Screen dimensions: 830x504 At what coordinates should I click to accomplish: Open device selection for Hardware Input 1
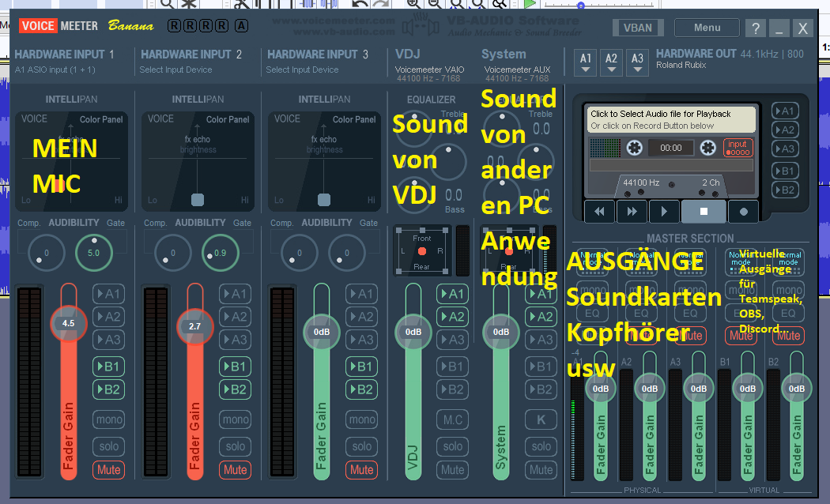(55, 70)
